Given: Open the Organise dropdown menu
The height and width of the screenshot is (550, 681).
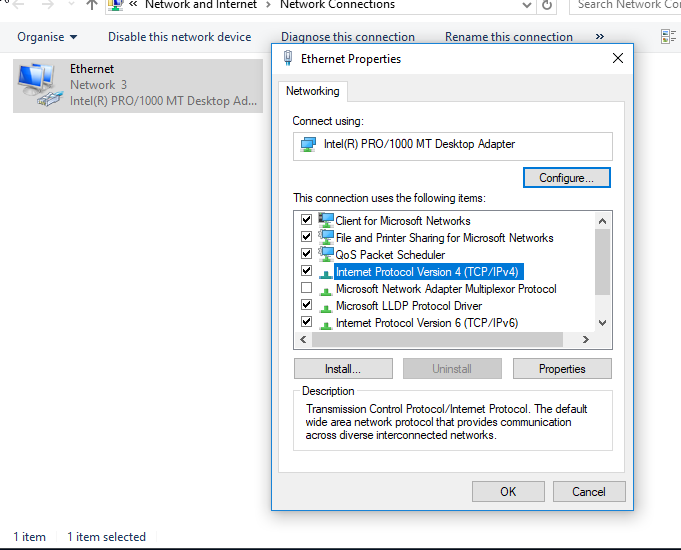Looking at the screenshot, I should 47,37.
